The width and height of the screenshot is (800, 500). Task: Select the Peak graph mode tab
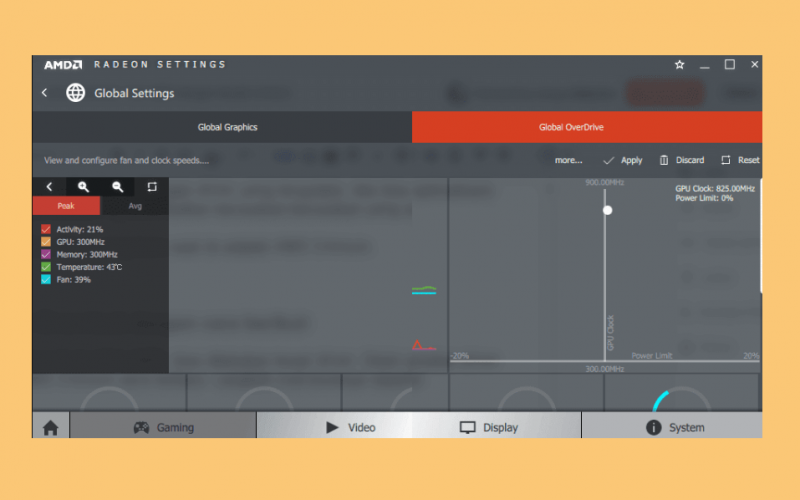tap(66, 206)
